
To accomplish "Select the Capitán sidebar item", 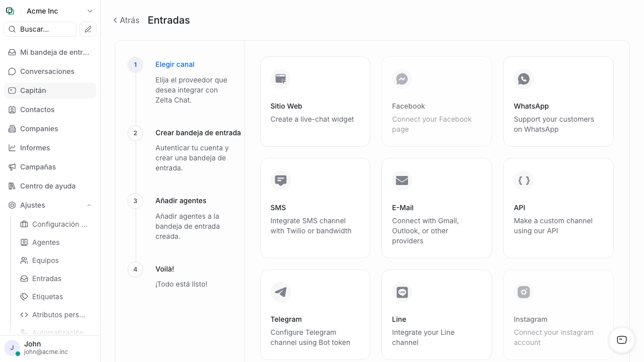I will pos(33,90).
